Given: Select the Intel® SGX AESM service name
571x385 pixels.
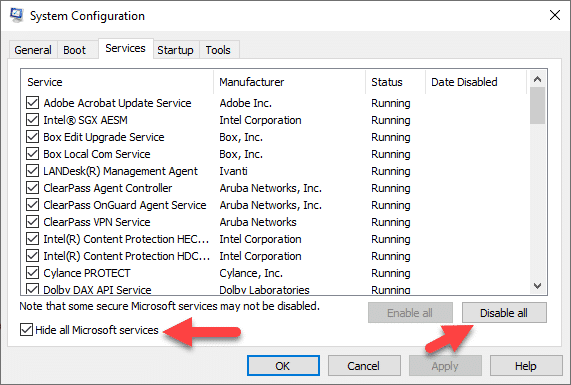Looking at the screenshot, I should tap(86, 120).
